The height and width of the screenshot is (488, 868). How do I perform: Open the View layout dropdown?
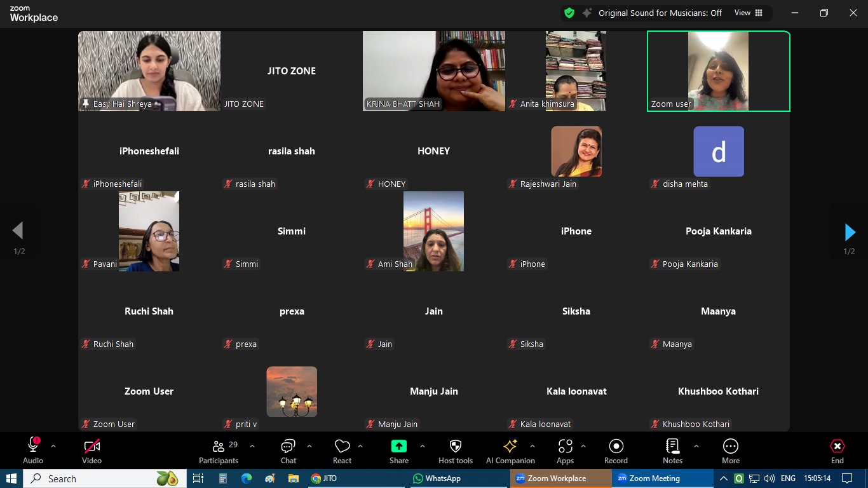pos(749,13)
